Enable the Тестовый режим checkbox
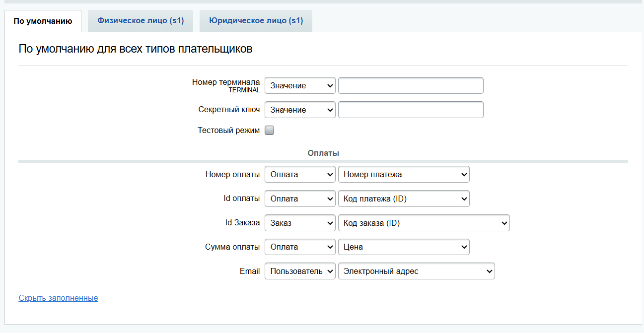The image size is (644, 333). pos(269,131)
